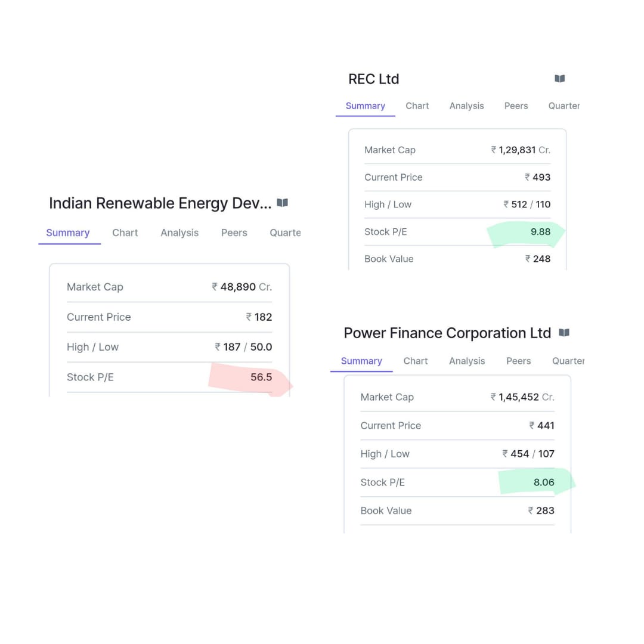Click the Power Finance Corporation Ltd title
This screenshot has height=644, width=644.
pyautogui.click(x=447, y=333)
